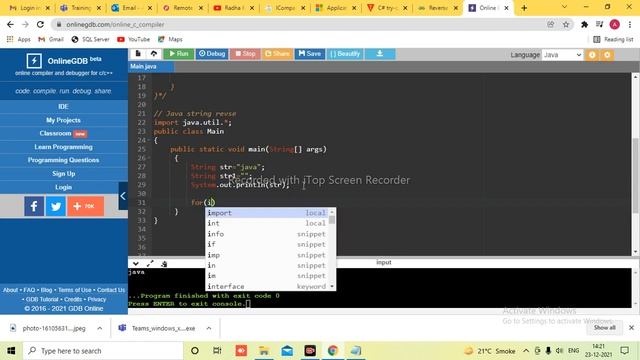Open the IDE sidebar item
Screen dimensions: 640x360
point(64,107)
